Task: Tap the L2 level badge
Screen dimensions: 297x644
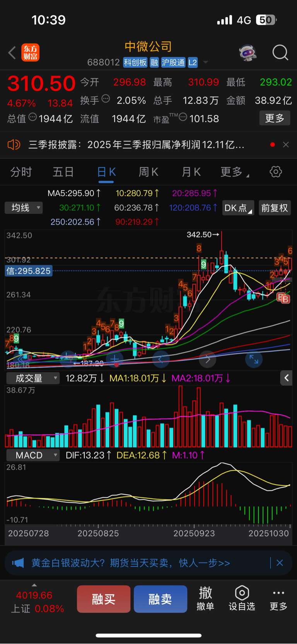Action: [x=193, y=62]
